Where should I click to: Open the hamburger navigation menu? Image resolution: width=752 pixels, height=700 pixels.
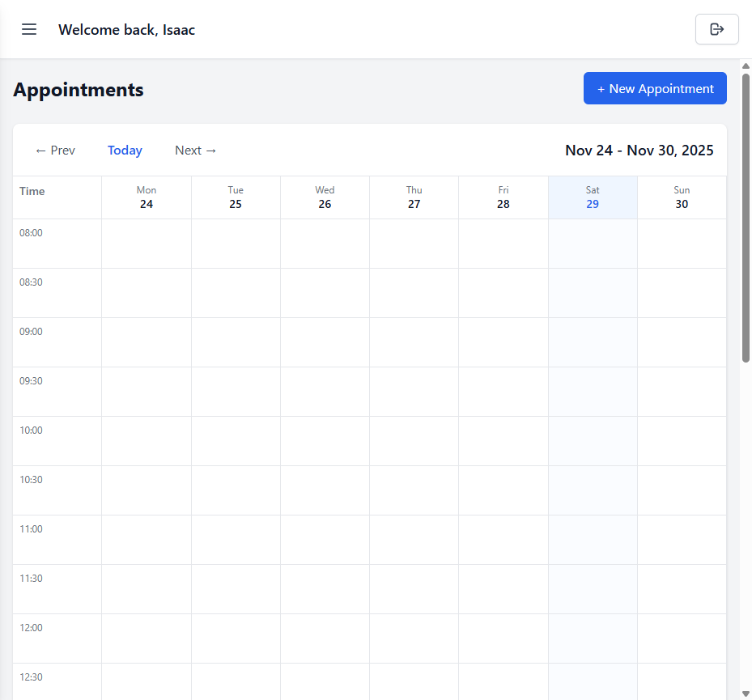pyautogui.click(x=29, y=29)
